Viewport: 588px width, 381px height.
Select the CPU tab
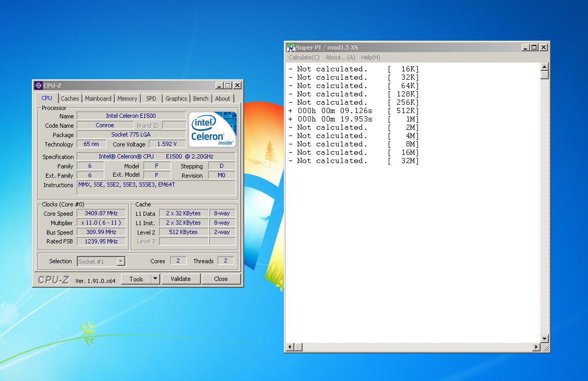[x=47, y=98]
